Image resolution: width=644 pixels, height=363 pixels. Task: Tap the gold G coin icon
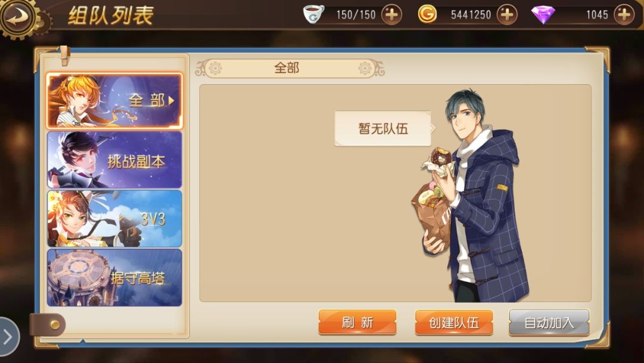[427, 14]
